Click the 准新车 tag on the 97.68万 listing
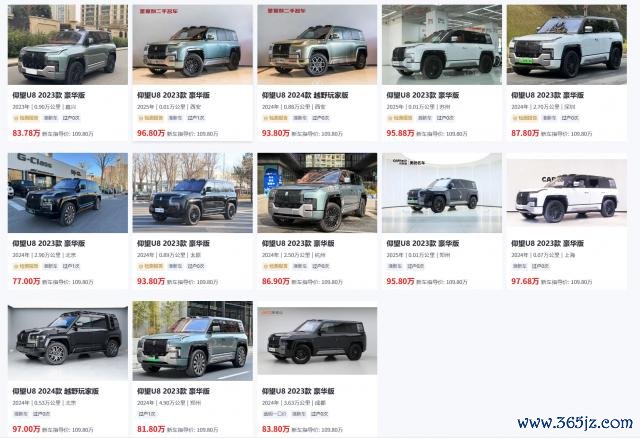The width and height of the screenshot is (640, 438). pyautogui.click(x=520, y=266)
